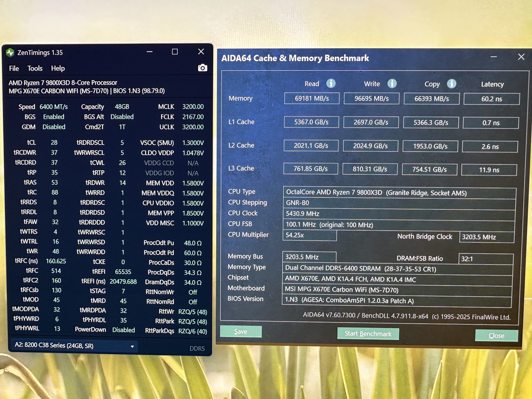532x399 pixels.
Task: Click the Save button in AIDA64
Action: point(241,332)
